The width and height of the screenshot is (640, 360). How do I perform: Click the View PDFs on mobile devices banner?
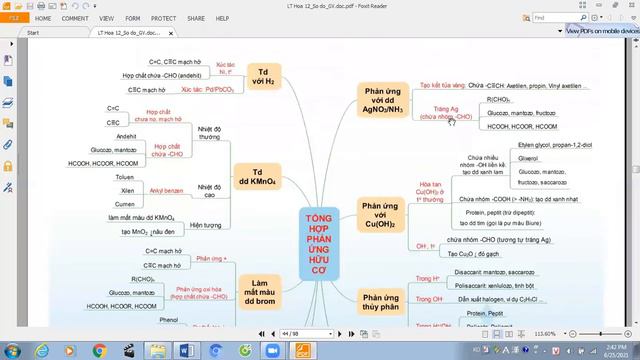click(x=602, y=31)
